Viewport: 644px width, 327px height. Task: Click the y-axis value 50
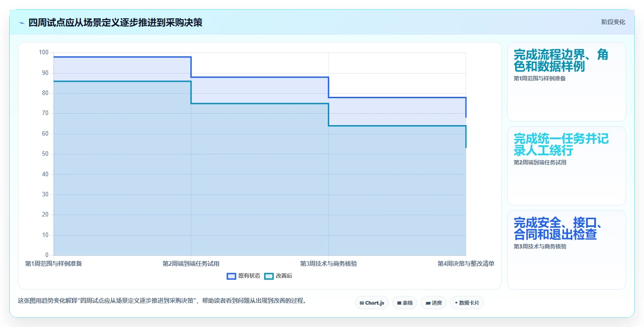click(x=45, y=154)
